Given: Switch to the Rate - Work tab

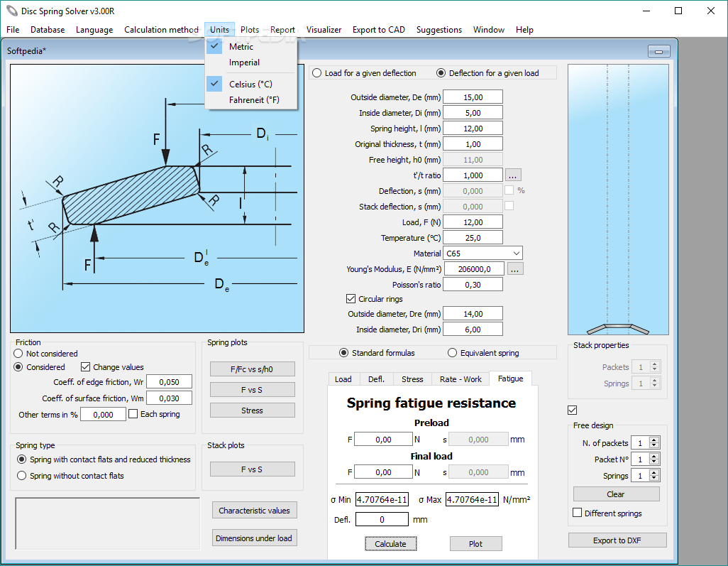Looking at the screenshot, I should (460, 379).
